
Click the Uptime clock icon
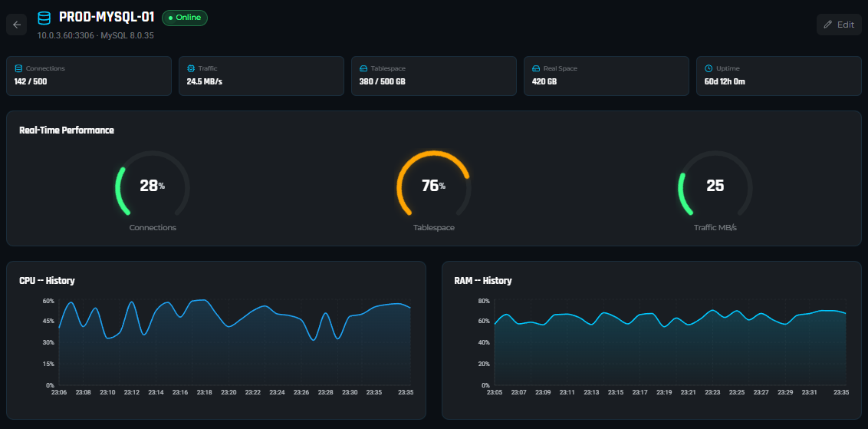click(709, 68)
